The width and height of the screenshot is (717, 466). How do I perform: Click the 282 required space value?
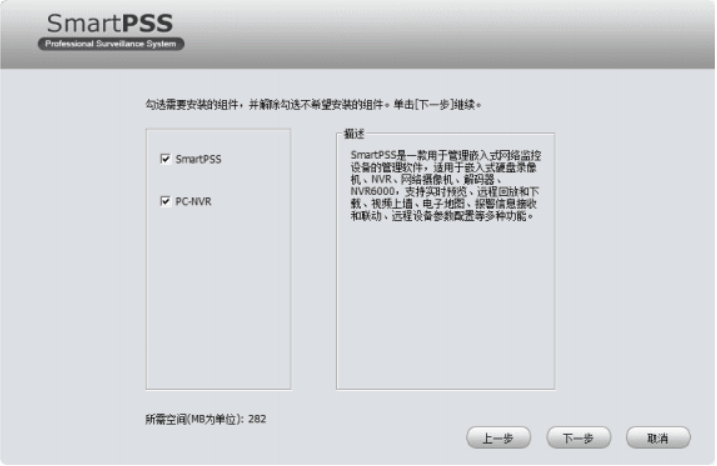(258, 417)
